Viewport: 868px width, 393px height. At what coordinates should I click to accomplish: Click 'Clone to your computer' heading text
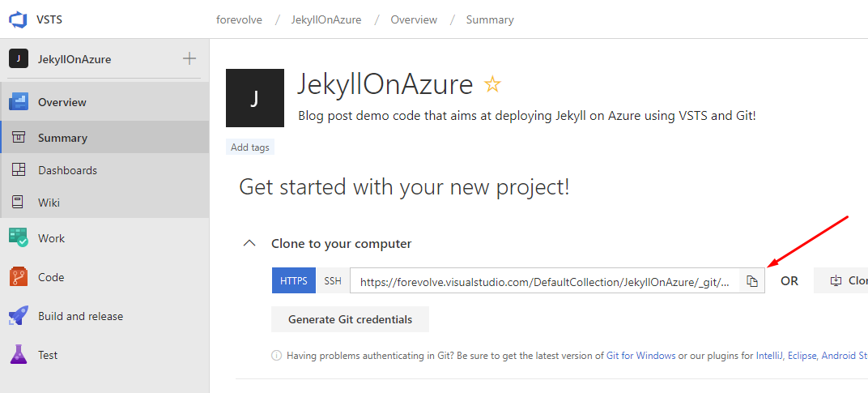tap(342, 244)
